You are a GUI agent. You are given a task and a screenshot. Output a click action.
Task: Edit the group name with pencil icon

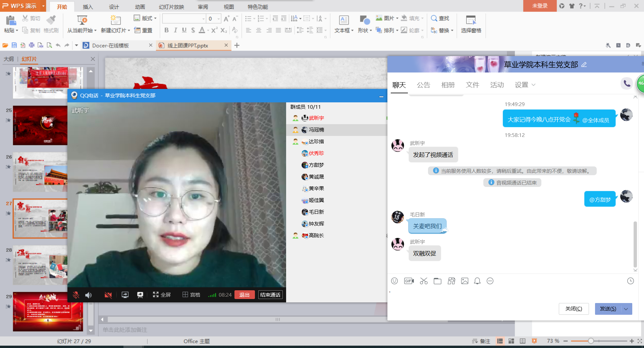tap(584, 65)
